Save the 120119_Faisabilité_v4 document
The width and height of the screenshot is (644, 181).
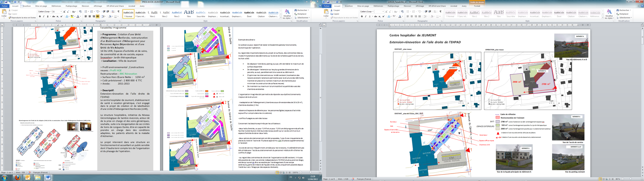[x=328, y=2]
